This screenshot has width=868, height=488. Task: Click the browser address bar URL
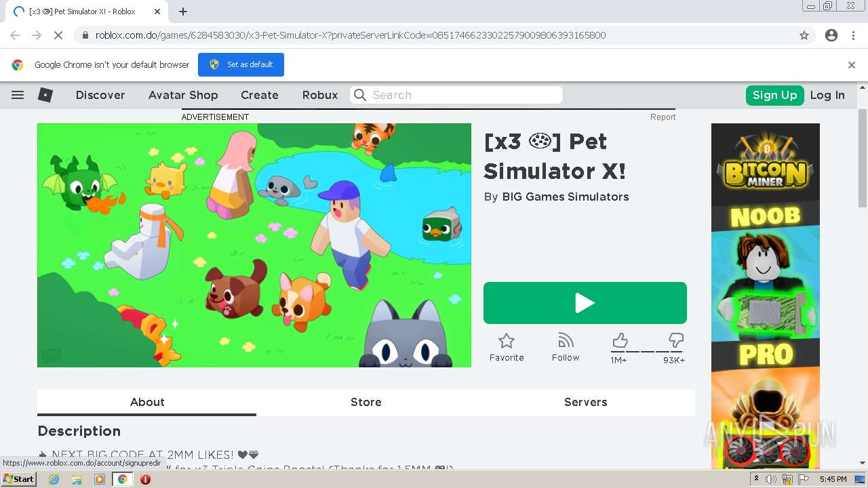click(351, 35)
